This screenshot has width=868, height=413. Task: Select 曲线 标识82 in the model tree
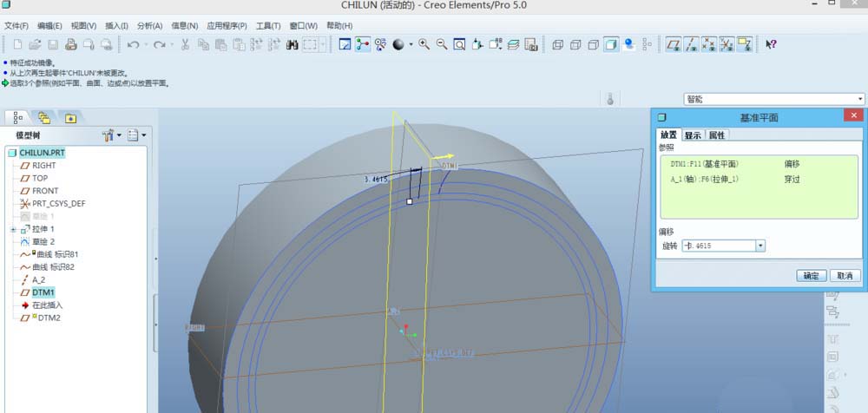[53, 267]
